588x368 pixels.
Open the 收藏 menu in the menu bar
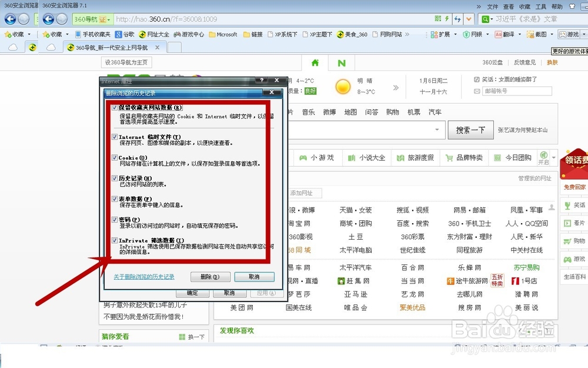click(x=524, y=6)
